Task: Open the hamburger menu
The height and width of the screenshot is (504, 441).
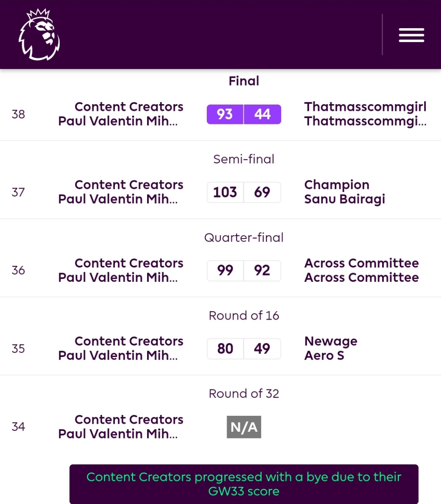Action: [x=411, y=35]
